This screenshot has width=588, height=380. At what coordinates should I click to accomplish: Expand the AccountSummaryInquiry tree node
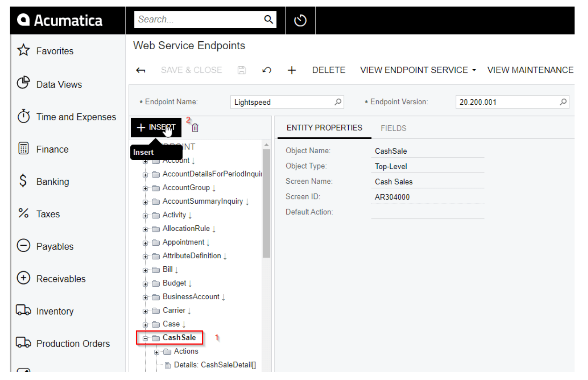pos(145,202)
